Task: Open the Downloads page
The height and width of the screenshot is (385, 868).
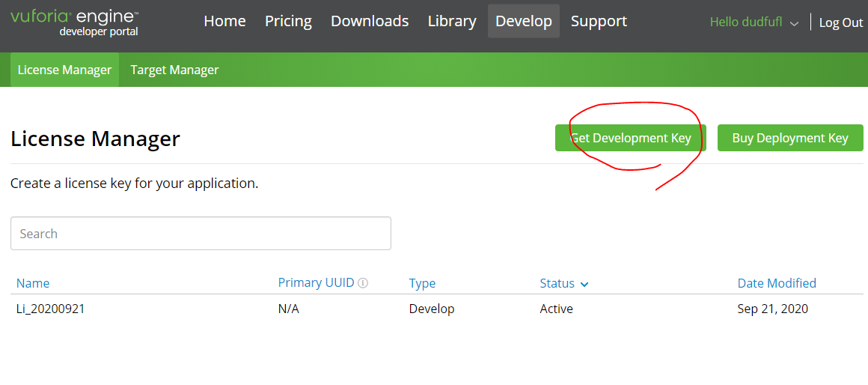Action: point(370,21)
